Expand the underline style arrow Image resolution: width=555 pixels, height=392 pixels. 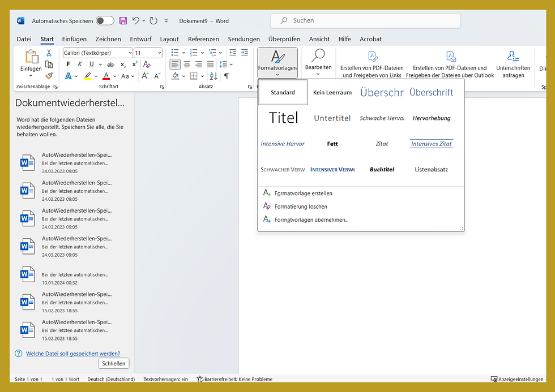click(x=100, y=64)
